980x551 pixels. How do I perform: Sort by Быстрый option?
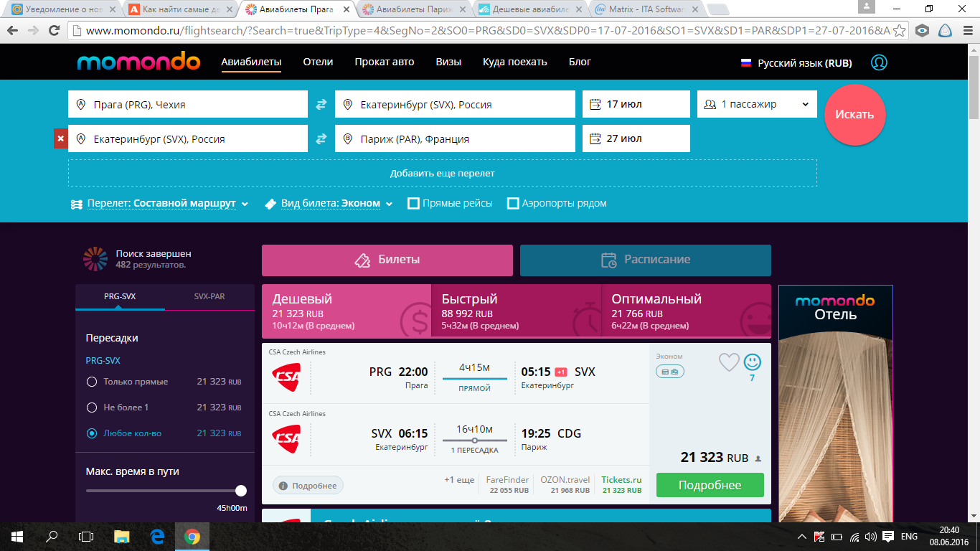point(516,311)
